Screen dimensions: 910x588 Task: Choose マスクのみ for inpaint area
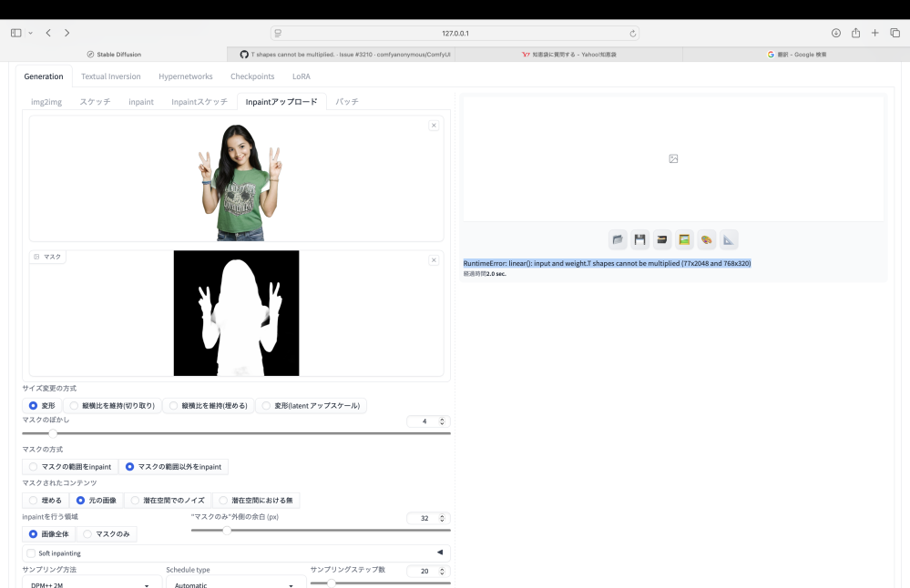tap(107, 534)
